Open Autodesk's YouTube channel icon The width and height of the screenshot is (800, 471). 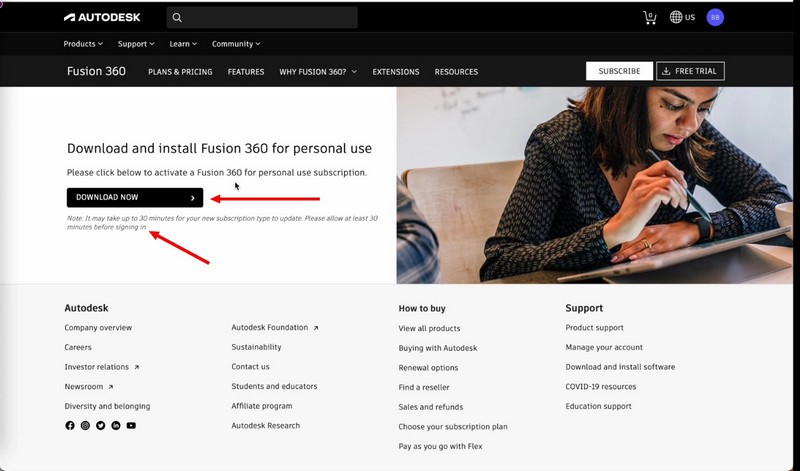click(131, 426)
